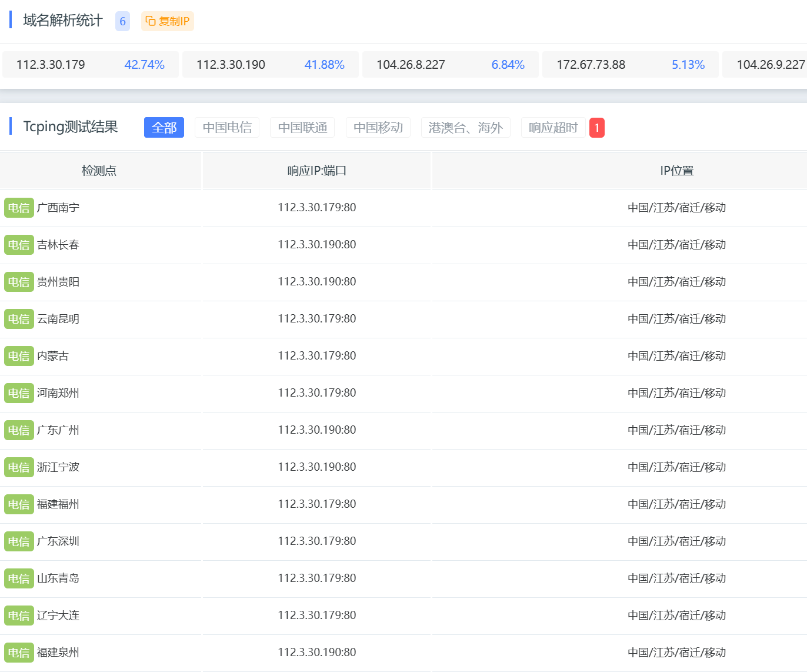The image size is (807, 672).
Task: Select the 吉林长春 detection point
Action: (58, 245)
